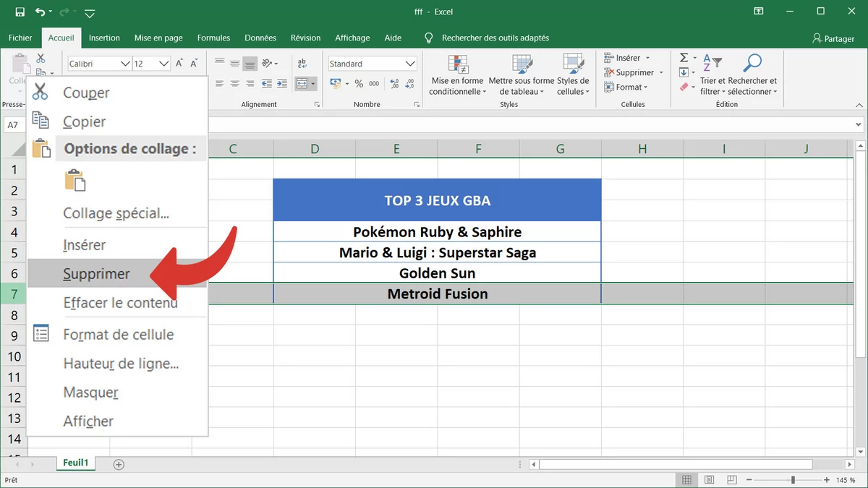
Task: Click the decrease decimal icon
Action: [409, 84]
